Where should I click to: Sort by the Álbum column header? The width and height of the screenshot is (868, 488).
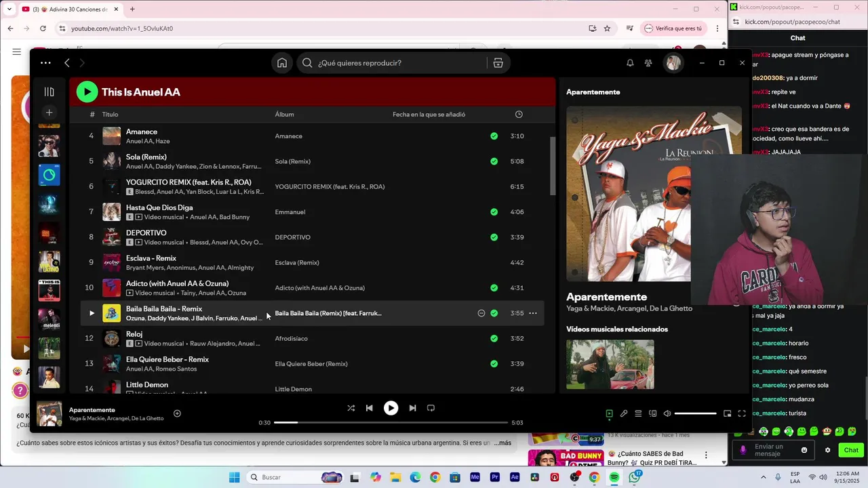tap(284, 115)
